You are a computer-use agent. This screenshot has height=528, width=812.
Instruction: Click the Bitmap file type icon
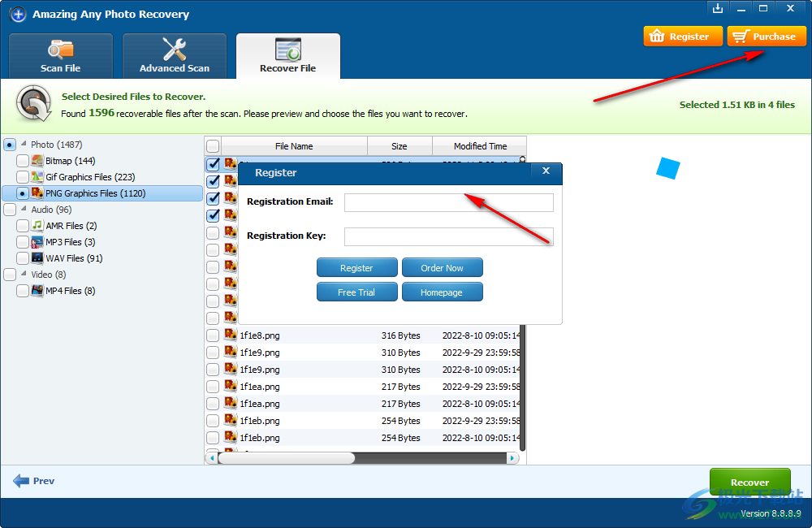(37, 161)
